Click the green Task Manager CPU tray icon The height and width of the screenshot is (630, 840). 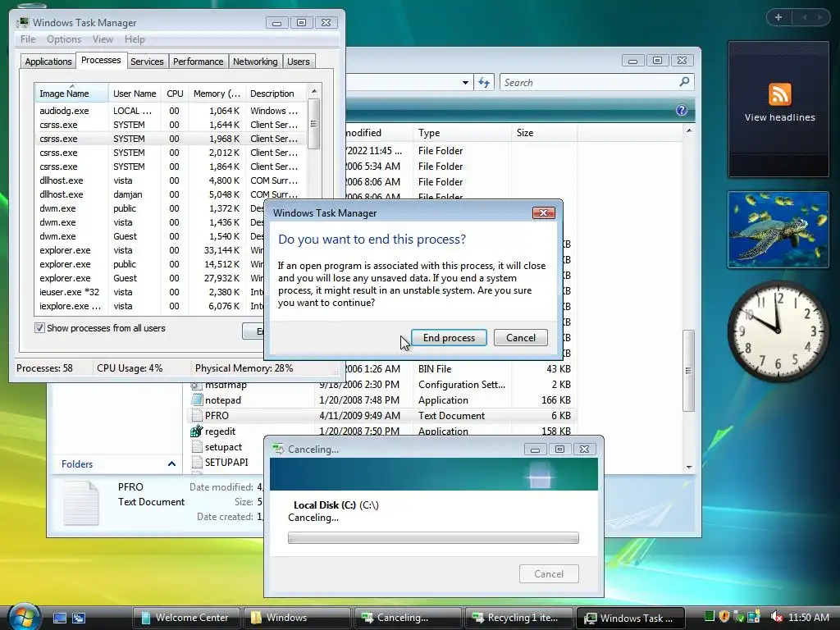click(x=710, y=617)
